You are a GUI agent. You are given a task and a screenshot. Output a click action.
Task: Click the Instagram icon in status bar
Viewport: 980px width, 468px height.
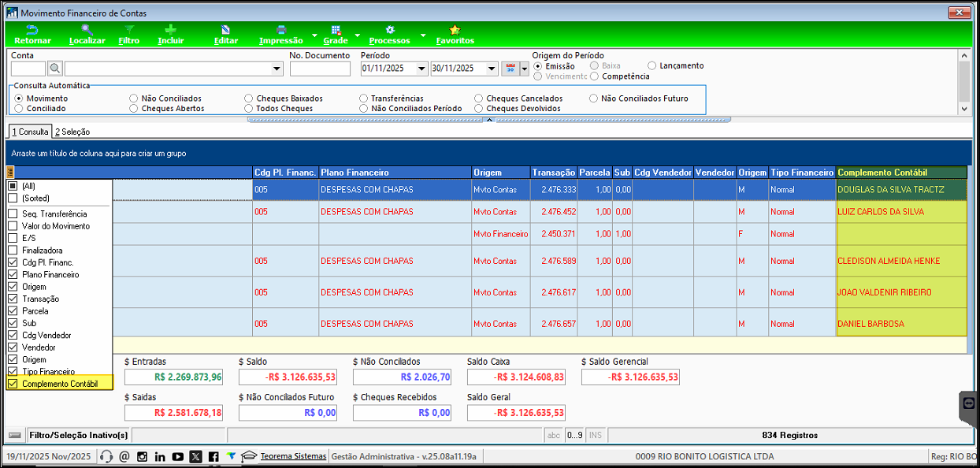[x=142, y=456]
